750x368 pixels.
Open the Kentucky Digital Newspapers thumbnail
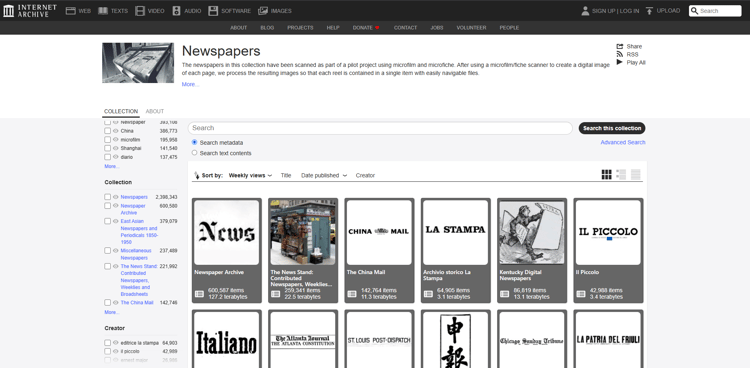(x=532, y=233)
